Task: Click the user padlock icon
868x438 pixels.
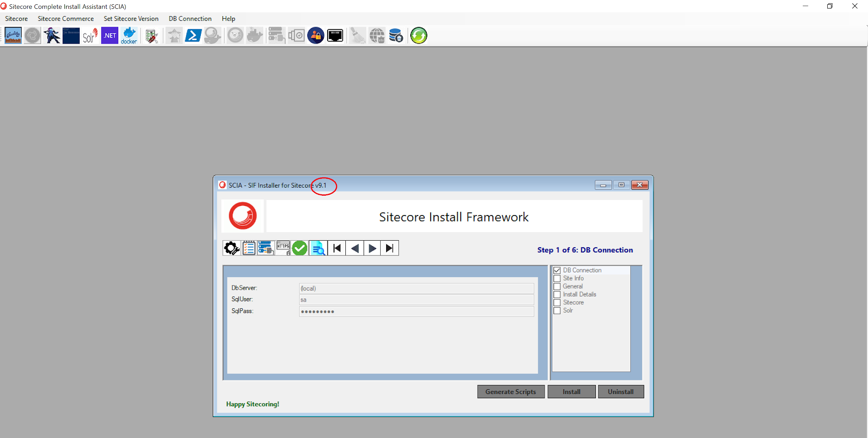Action: click(316, 36)
